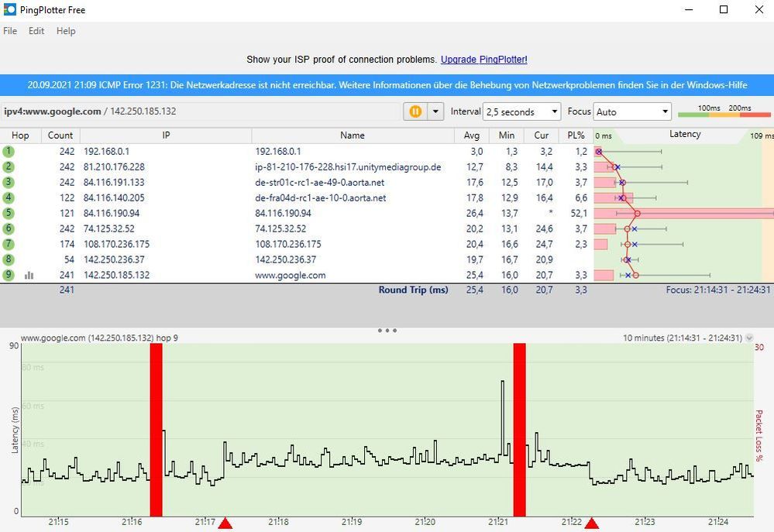This screenshot has height=532, width=774.
Task: Pause tracing with the orange pause button
Action: (415, 112)
